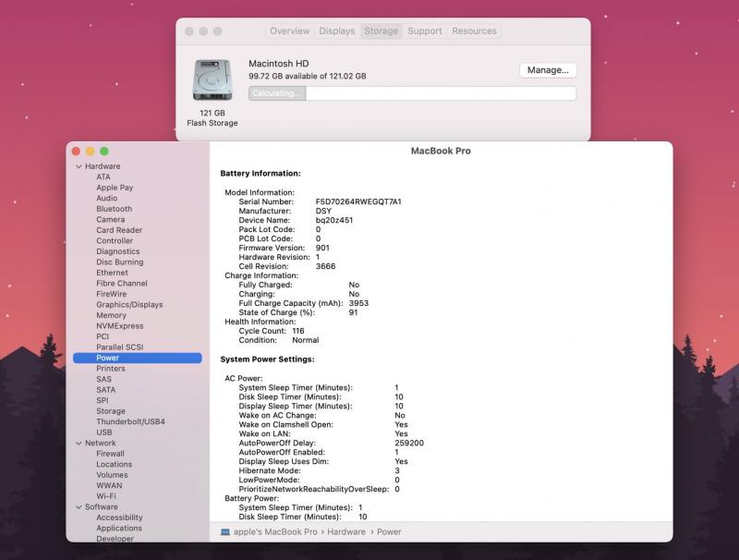The width and height of the screenshot is (739, 560).
Task: Click the AutoPowerOff Delay value 259200
Action: pos(409,443)
